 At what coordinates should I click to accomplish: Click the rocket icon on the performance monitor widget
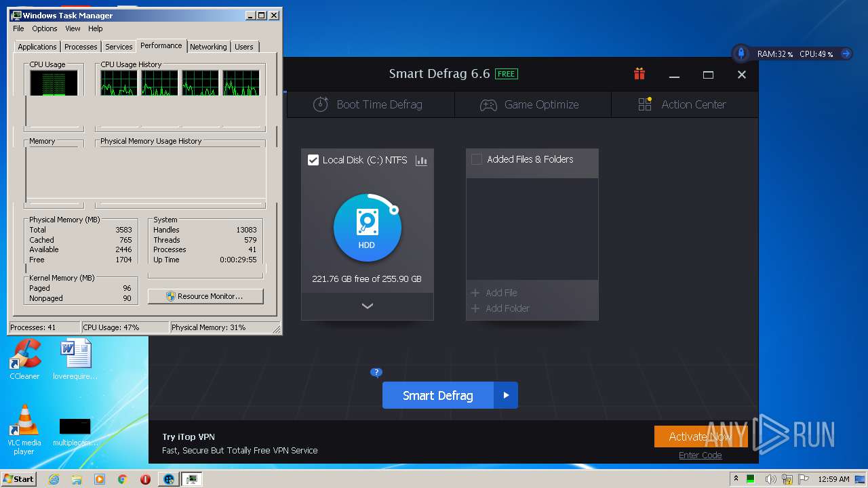pyautogui.click(x=741, y=53)
